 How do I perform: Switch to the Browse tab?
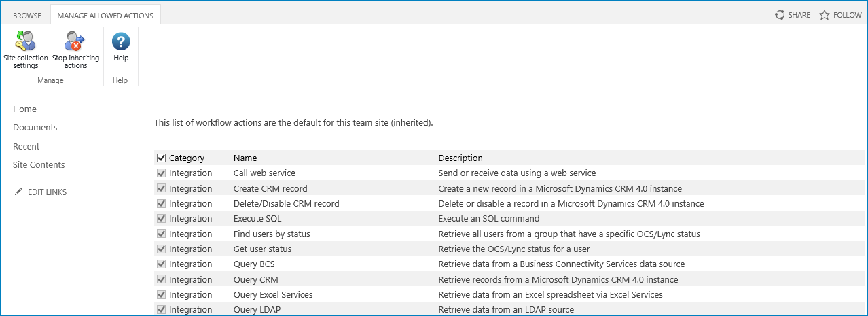pos(27,16)
